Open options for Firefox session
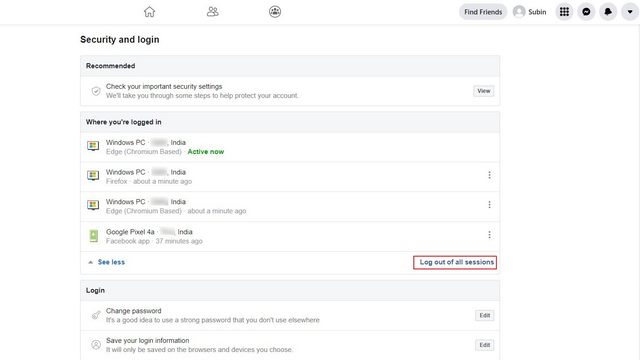 point(489,175)
